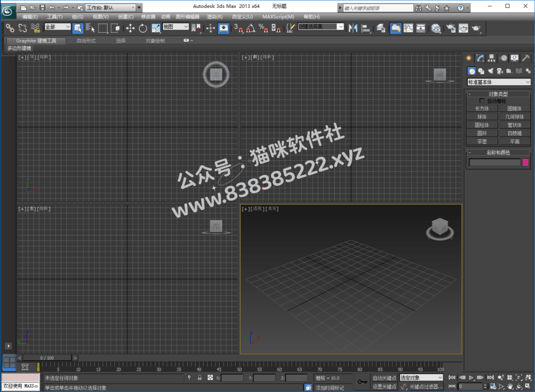Click the New Scene icon in quick access toolbar
The width and height of the screenshot is (535, 392).
coord(23,7)
